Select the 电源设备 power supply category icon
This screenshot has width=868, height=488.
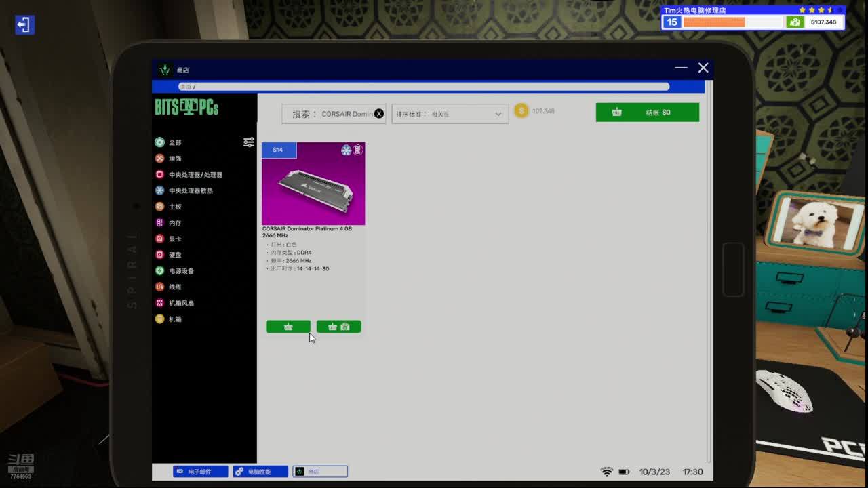pyautogui.click(x=159, y=270)
